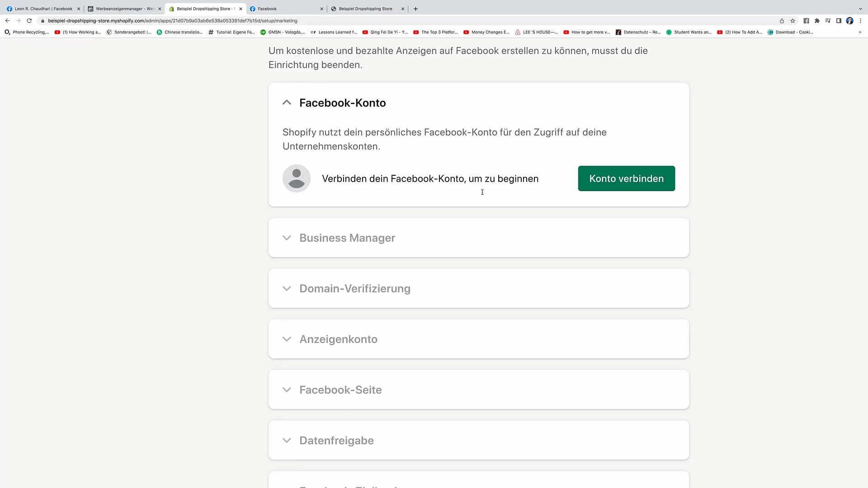Click the Konto verbinden button
Viewport: 868px width, 488px height.
(x=627, y=178)
